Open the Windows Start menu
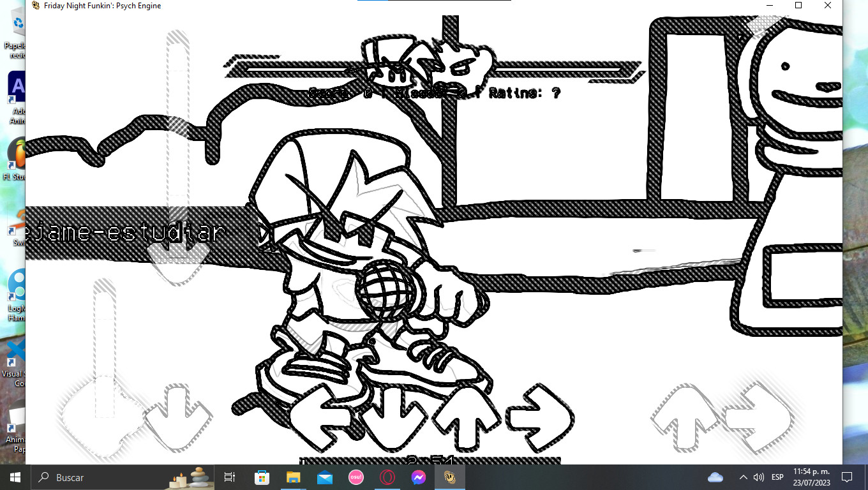Viewport: 868px width, 490px height. 15,477
